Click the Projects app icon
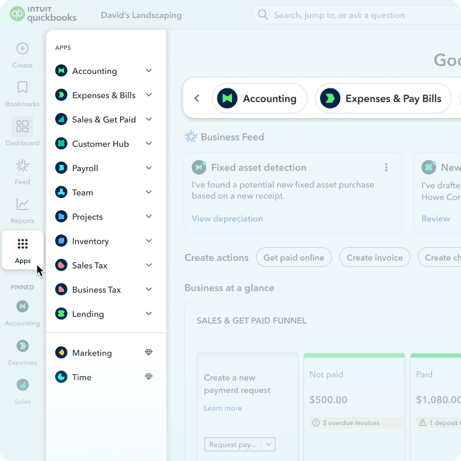Viewport: 461px width, 461px height. click(61, 217)
